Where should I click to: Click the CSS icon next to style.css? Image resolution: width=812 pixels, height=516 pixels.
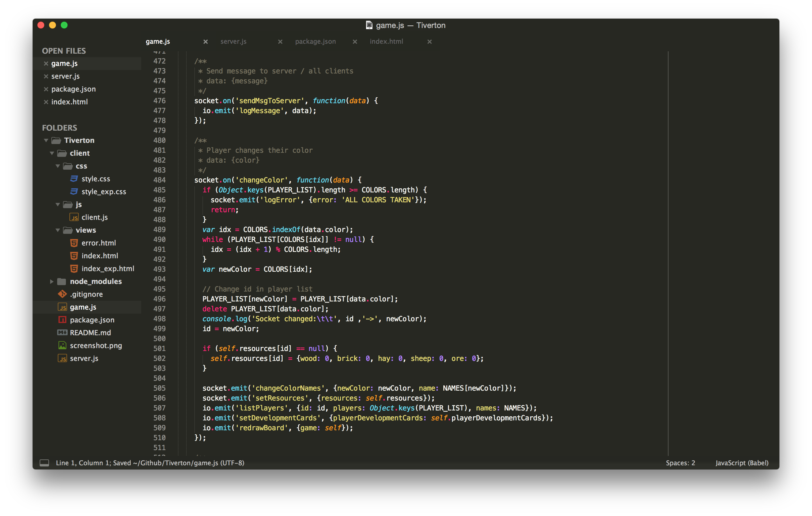[74, 179]
